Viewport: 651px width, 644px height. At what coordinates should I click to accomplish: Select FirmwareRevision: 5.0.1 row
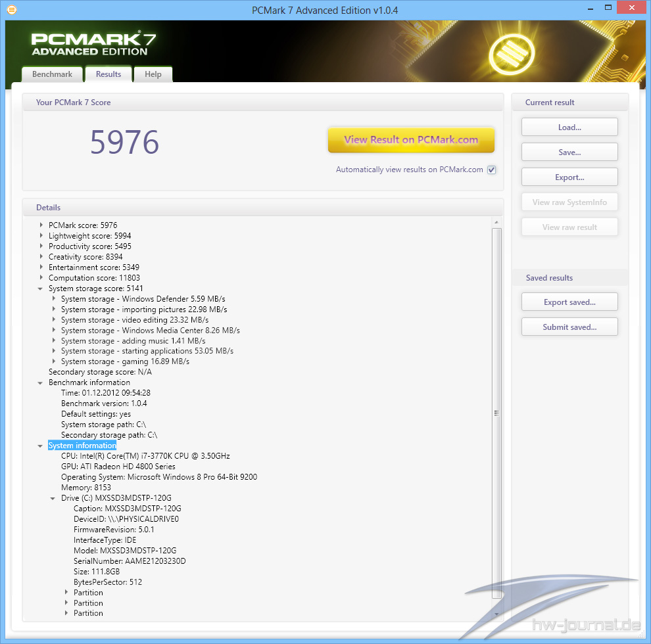point(114,530)
